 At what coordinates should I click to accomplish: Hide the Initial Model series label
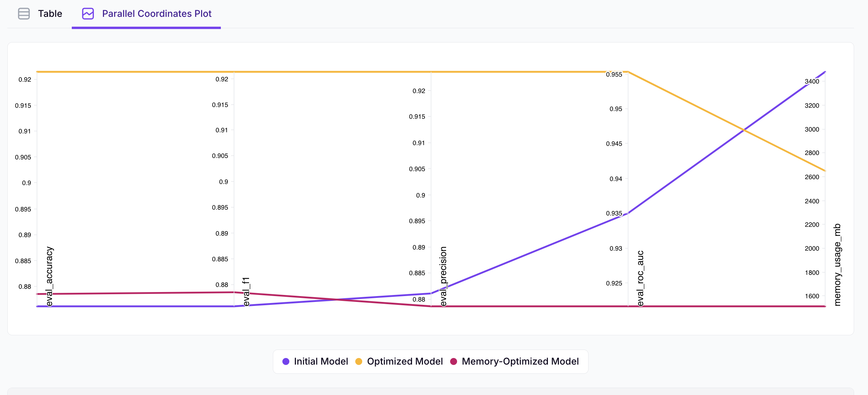[321, 362]
